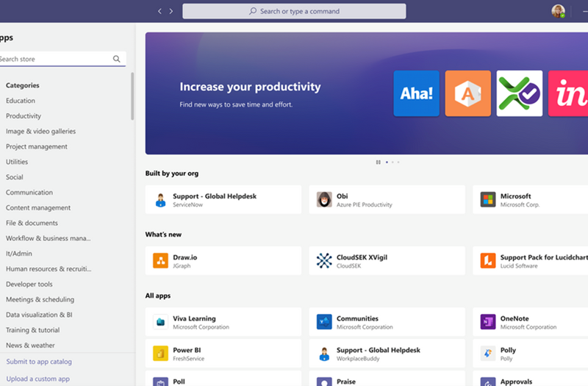Go forward with the right arrow
Viewport: 588px width, 386px height.
click(x=171, y=11)
